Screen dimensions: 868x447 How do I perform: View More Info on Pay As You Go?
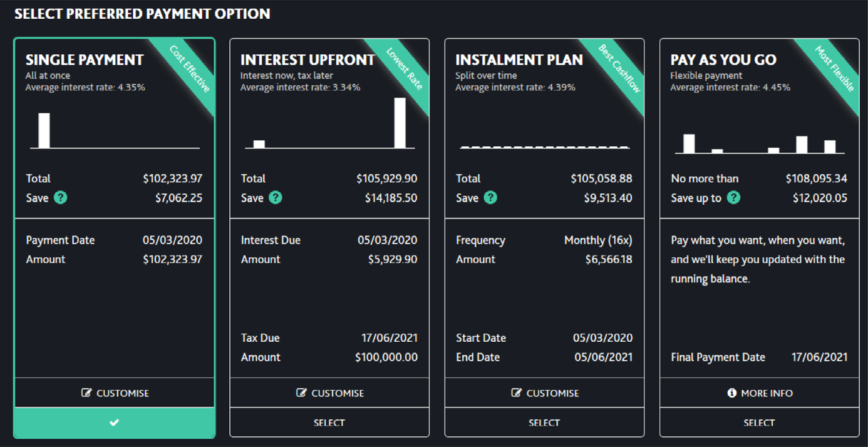point(760,393)
